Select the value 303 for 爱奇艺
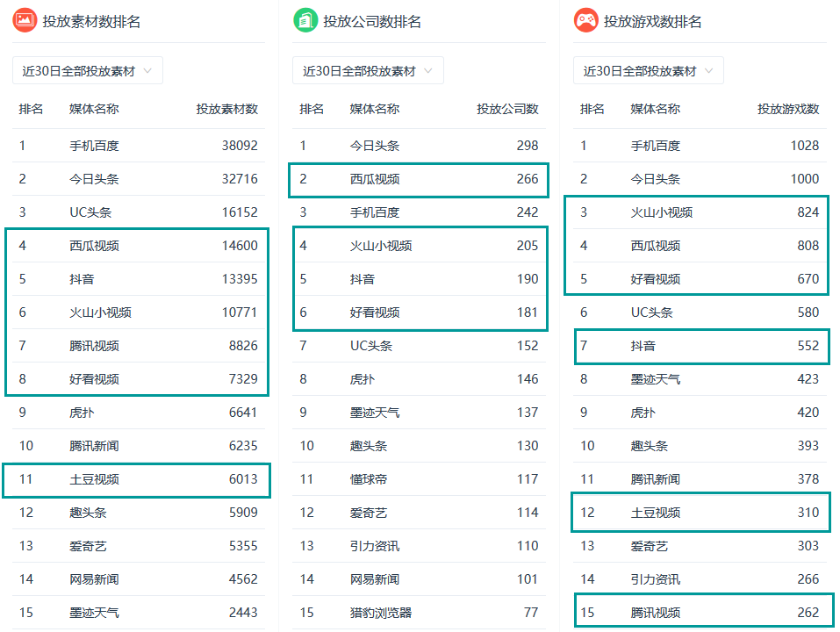This screenshot has width=840, height=632. click(808, 546)
